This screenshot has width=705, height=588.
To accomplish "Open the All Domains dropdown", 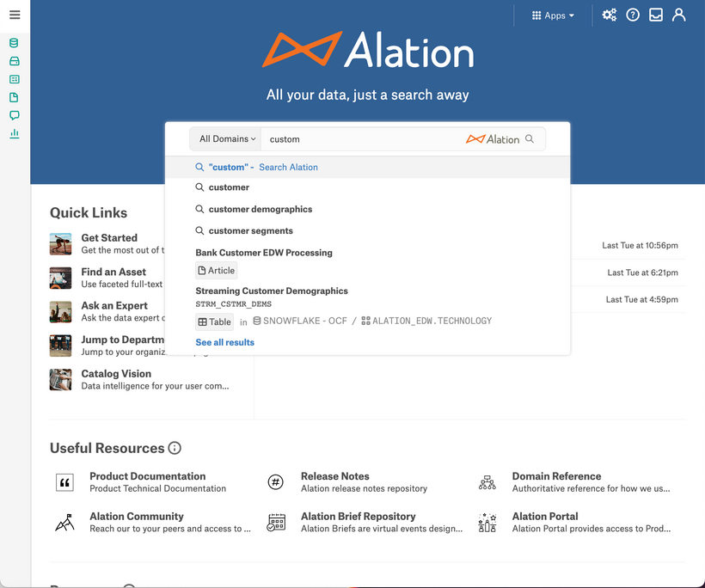I will coord(225,138).
